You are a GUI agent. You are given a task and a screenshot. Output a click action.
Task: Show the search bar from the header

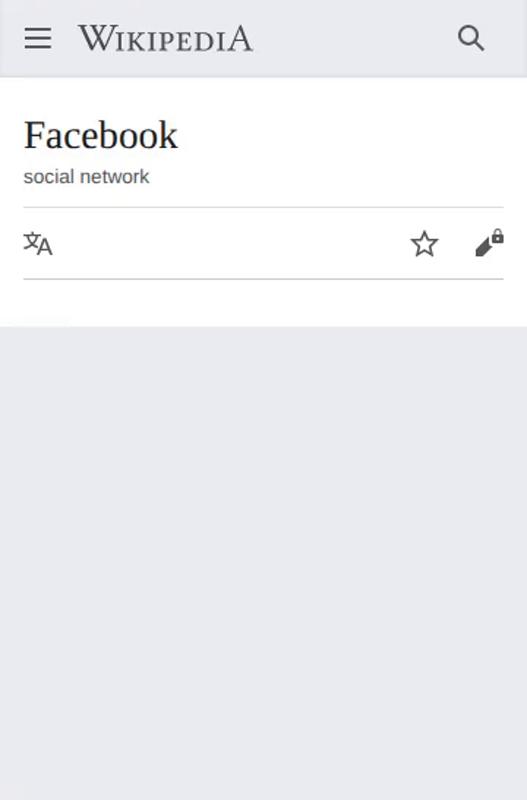click(x=470, y=38)
